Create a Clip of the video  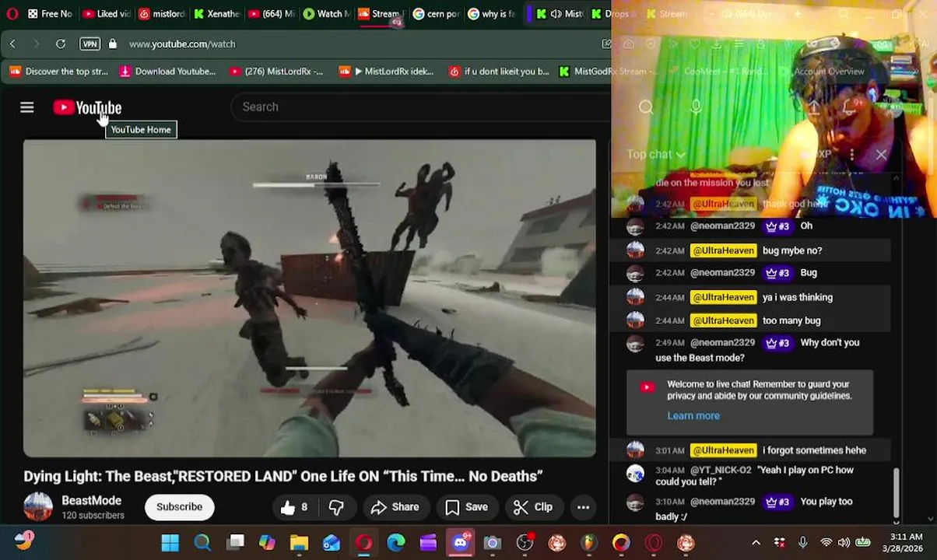tap(533, 507)
